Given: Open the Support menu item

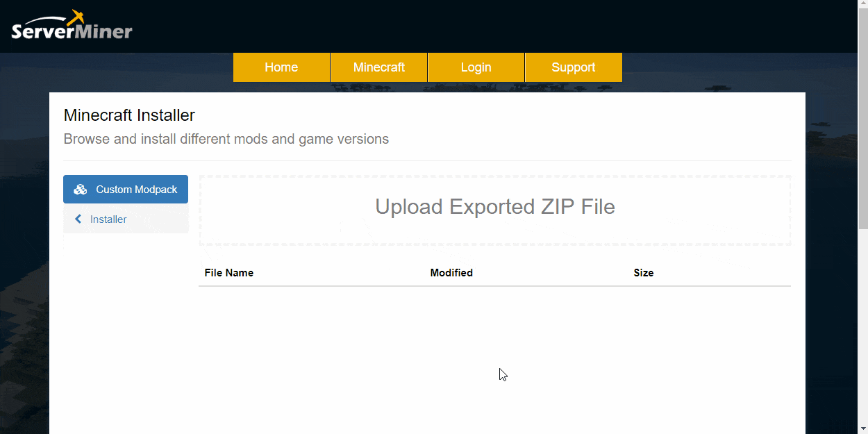Looking at the screenshot, I should [574, 67].
